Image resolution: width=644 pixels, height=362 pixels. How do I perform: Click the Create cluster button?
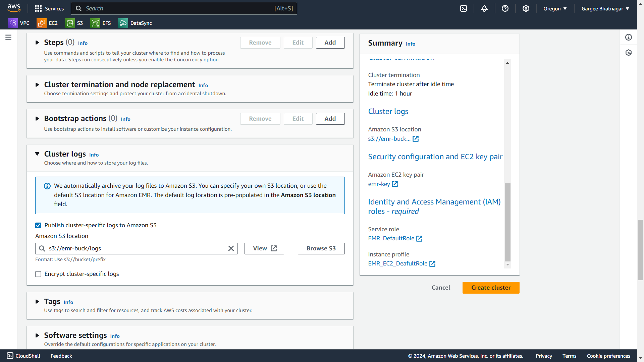[x=491, y=288]
